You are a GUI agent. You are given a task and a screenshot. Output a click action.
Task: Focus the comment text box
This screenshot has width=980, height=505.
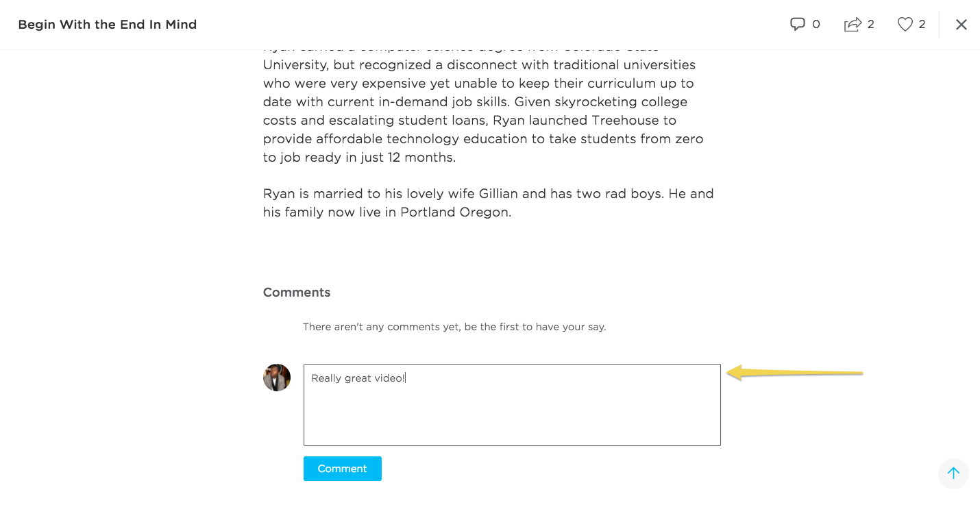(512, 405)
